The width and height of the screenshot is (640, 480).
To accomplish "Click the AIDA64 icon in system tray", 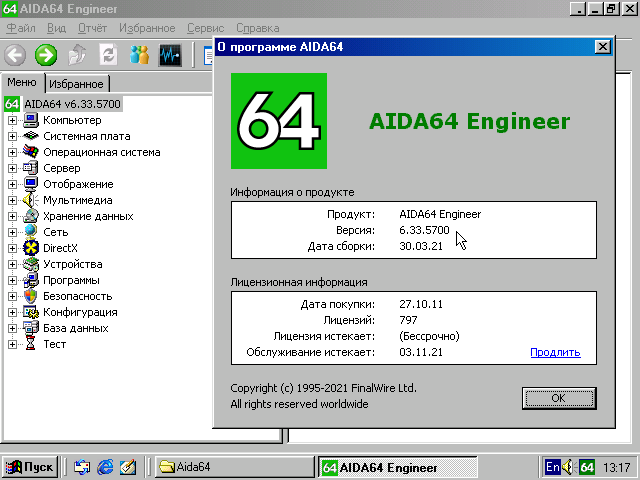I will tap(588, 467).
